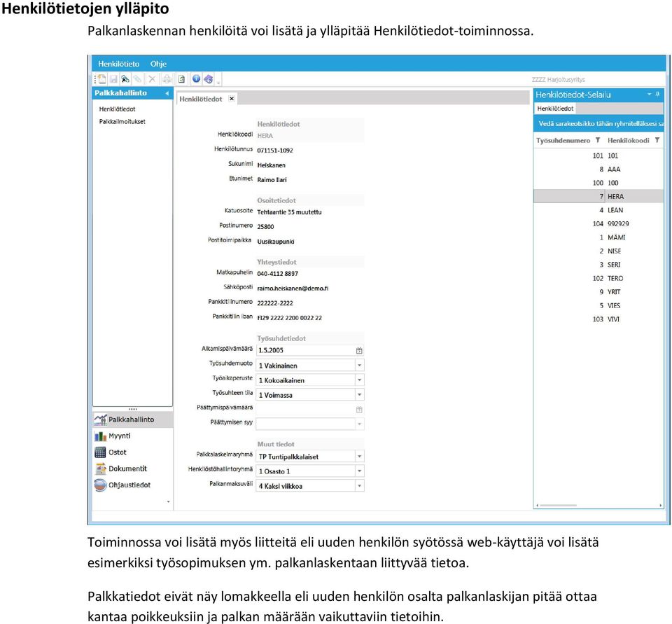Open the Palkanmaksuväli dropdown

point(359,486)
